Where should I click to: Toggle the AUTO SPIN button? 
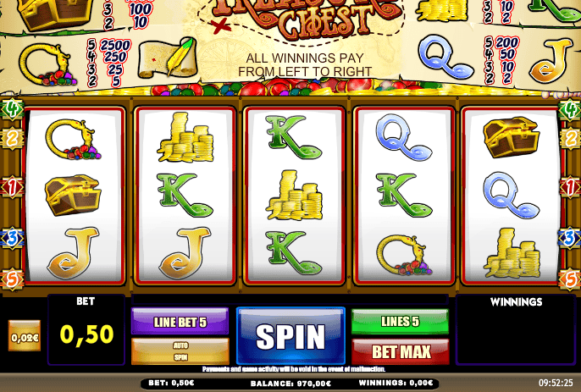[x=180, y=351]
